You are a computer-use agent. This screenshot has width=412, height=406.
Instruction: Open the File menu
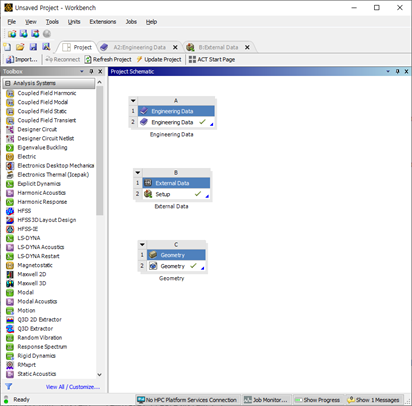pos(12,22)
